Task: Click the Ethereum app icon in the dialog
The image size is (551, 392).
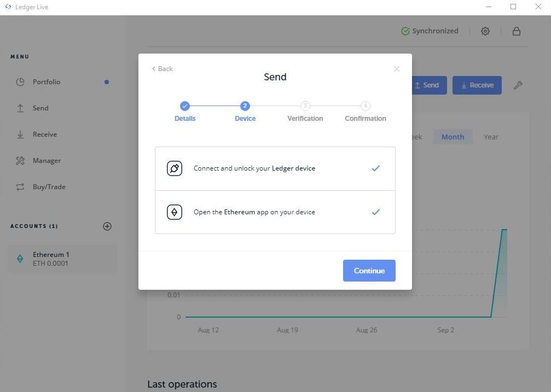Action: [175, 212]
